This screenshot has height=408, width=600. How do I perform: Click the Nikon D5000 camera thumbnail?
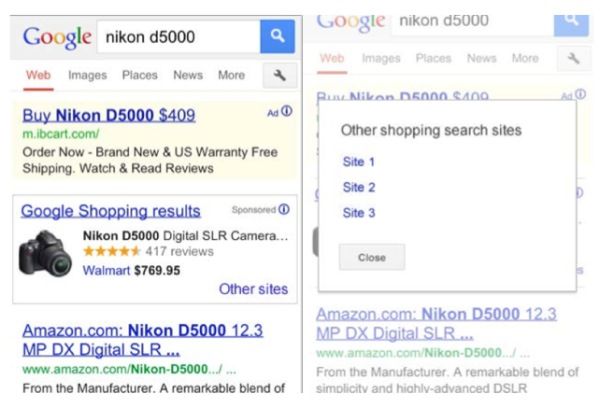tap(46, 253)
